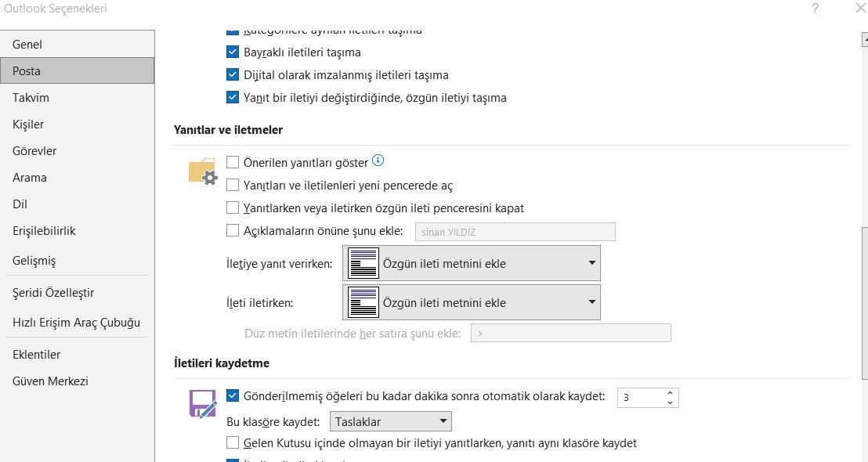
Task: Select Güven Merkezi in the sidebar
Action: pyautogui.click(x=50, y=381)
